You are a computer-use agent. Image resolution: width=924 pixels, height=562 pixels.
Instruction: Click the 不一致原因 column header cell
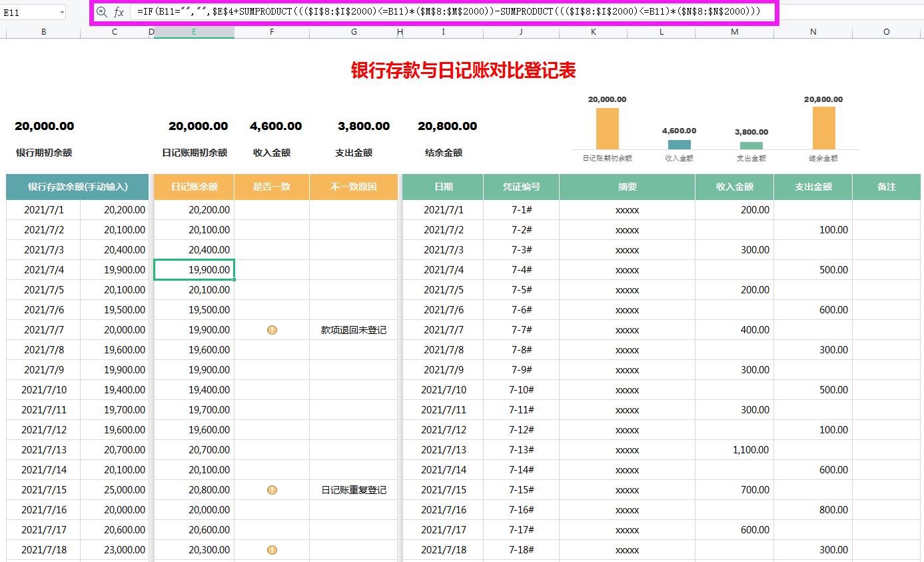tap(353, 187)
